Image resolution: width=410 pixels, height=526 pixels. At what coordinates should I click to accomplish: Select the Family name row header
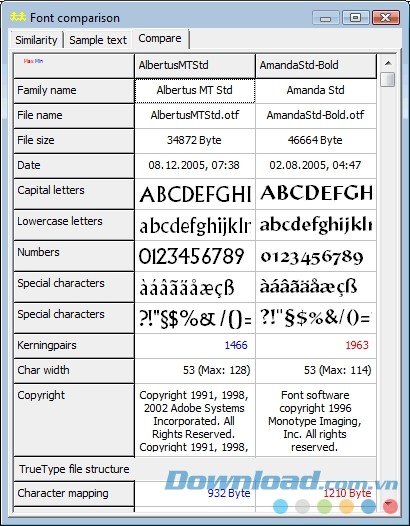point(74,91)
